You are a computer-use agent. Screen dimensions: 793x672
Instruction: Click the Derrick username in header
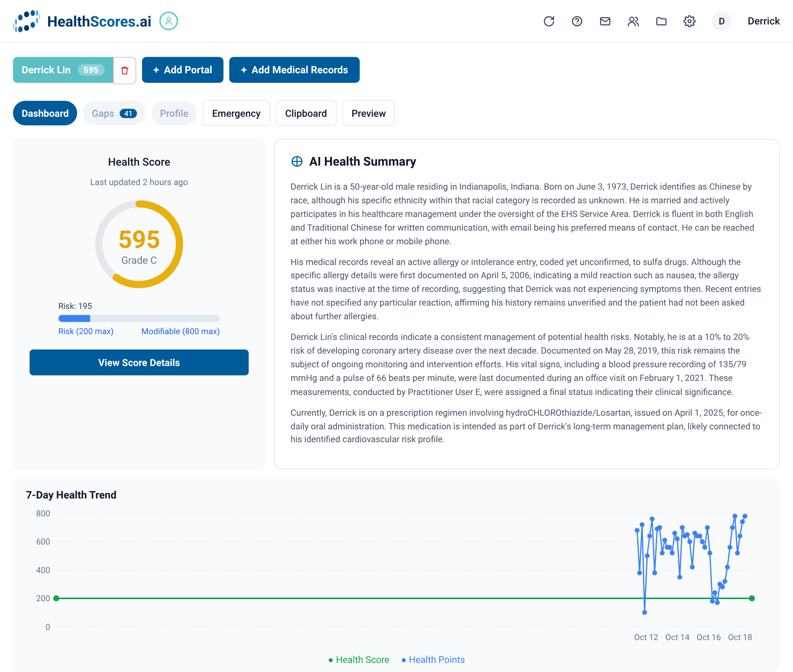click(x=764, y=21)
